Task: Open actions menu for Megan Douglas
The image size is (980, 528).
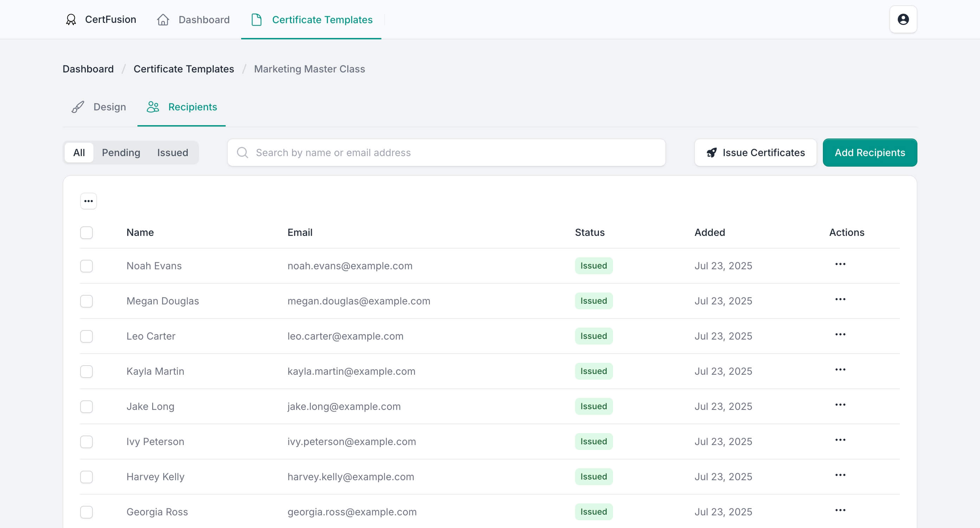Action: 840,300
